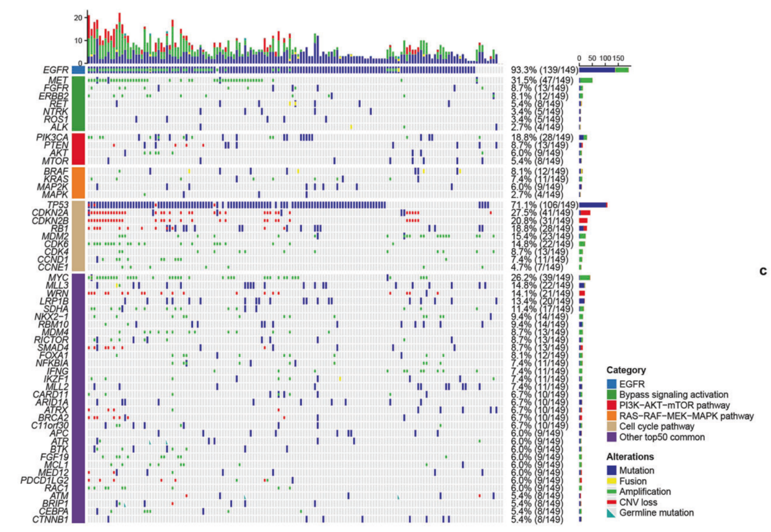This screenshot has height=532, width=771.
Task: Click the green Bypass signaling activation swatch
Action: 612,393
